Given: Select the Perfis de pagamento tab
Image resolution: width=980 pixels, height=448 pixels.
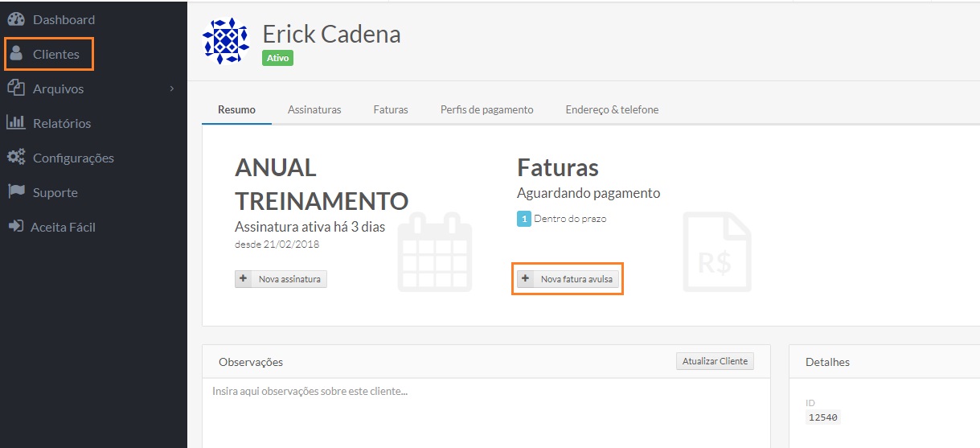Looking at the screenshot, I should pyautogui.click(x=486, y=109).
